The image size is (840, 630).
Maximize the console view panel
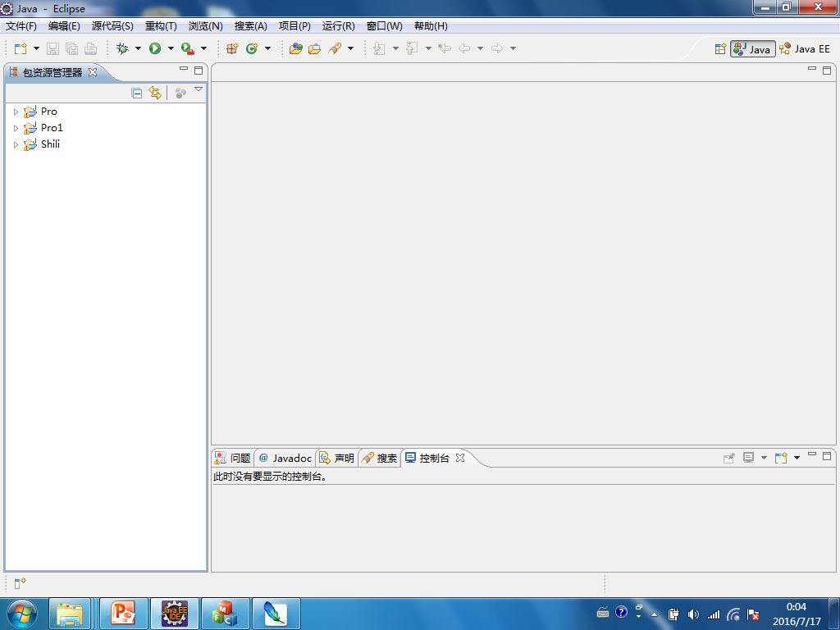coord(827,456)
